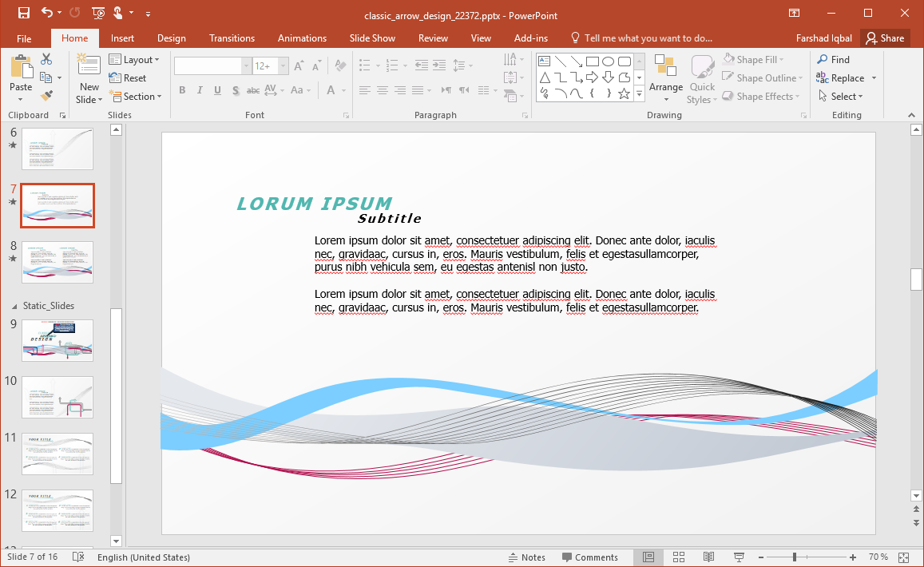This screenshot has height=567, width=924.
Task: Open the Arrange objects tool
Action: pos(665,78)
